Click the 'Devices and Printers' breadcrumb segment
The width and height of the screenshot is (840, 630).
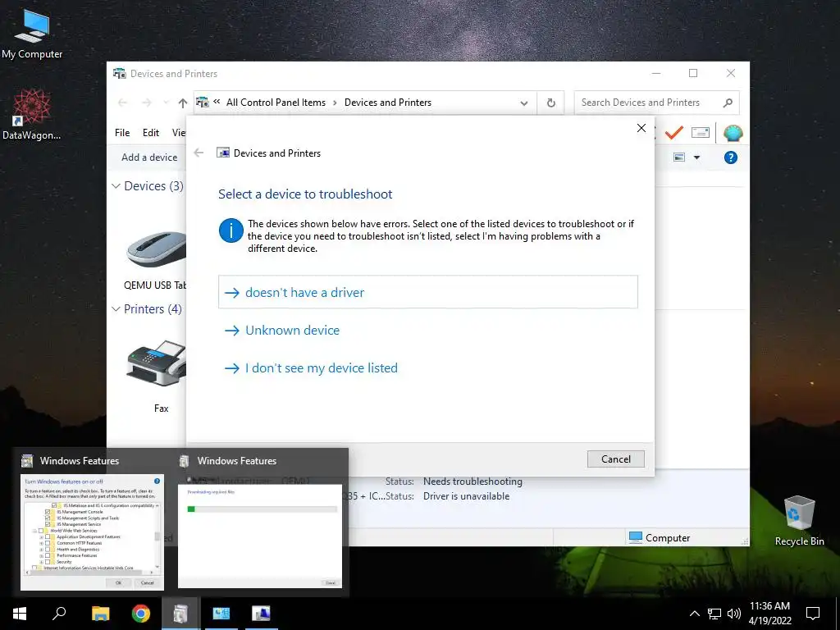387,103
